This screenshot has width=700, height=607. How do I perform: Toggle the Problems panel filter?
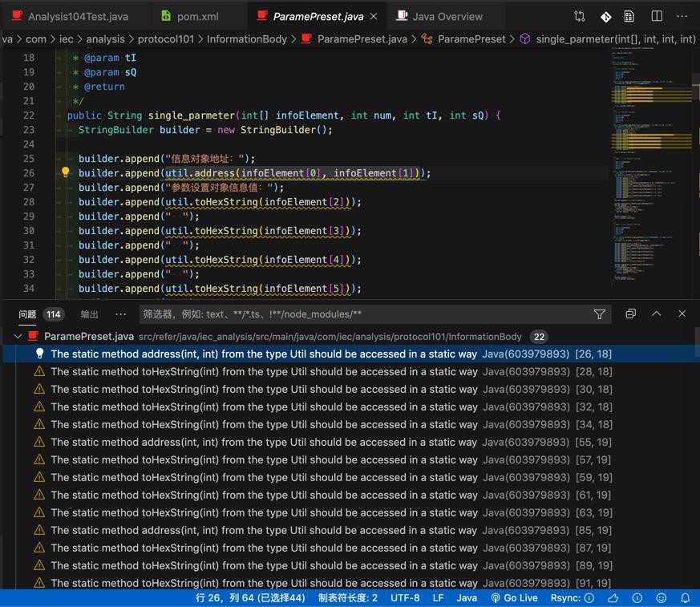[599, 314]
